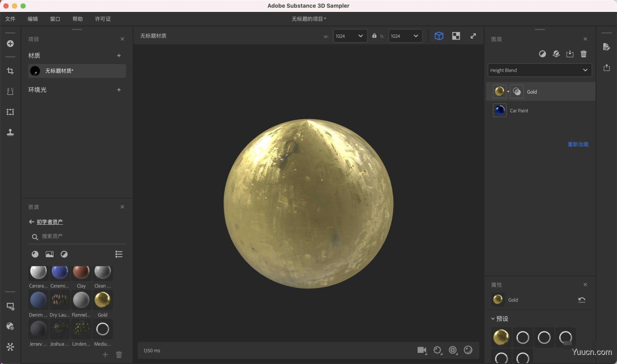Toggle the 3D cube view mode

[x=439, y=36]
